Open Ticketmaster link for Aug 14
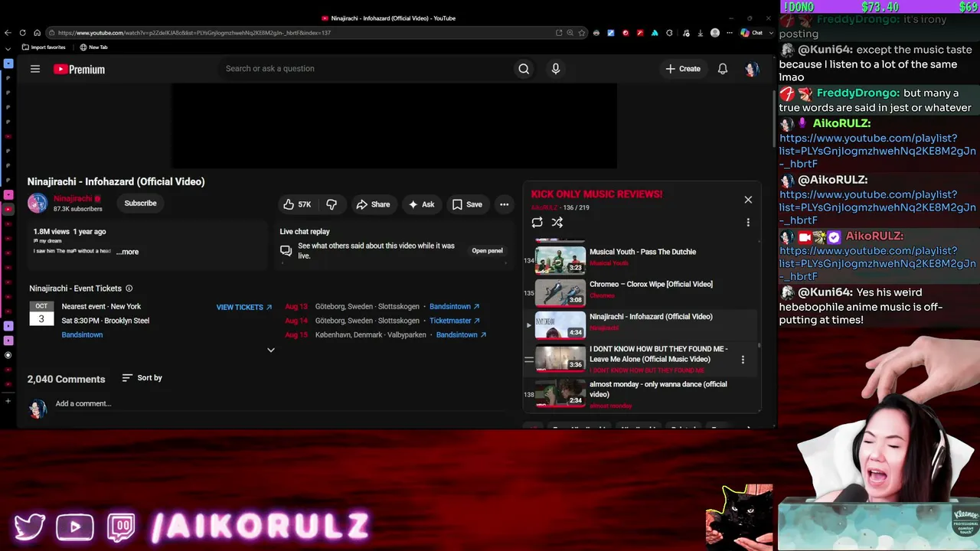The width and height of the screenshot is (980, 551). (x=455, y=321)
